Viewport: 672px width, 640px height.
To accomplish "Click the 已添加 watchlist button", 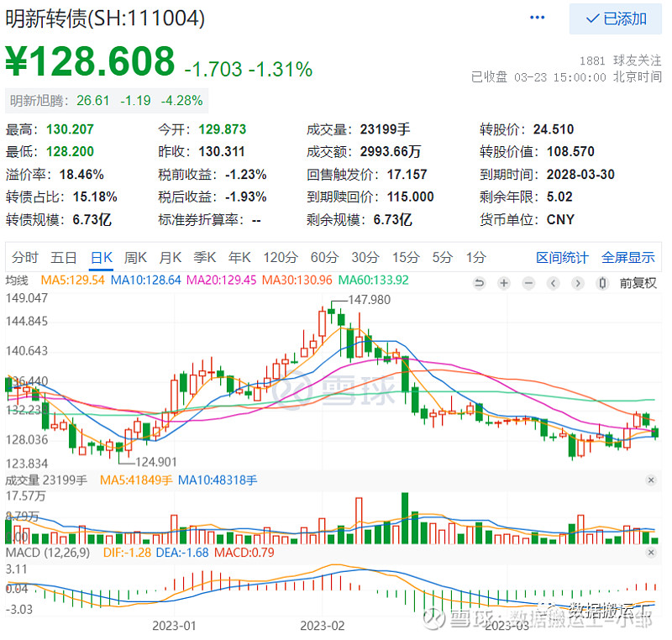I will coord(616,18).
